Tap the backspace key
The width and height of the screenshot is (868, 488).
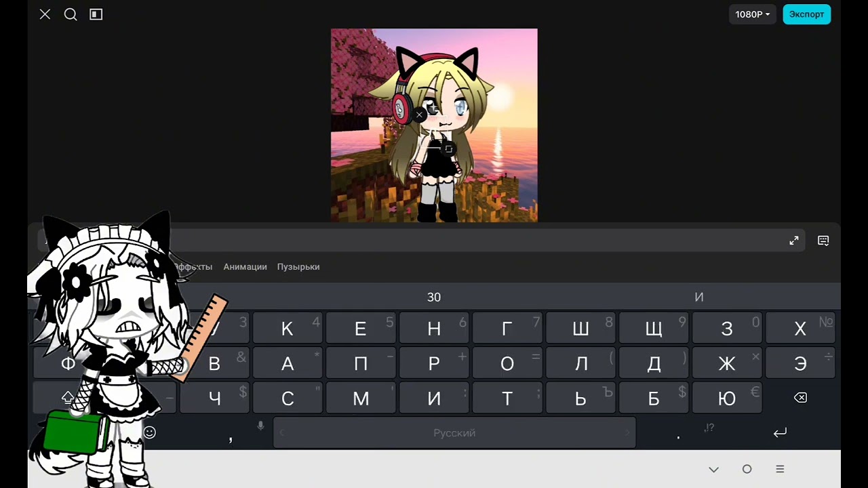click(800, 398)
